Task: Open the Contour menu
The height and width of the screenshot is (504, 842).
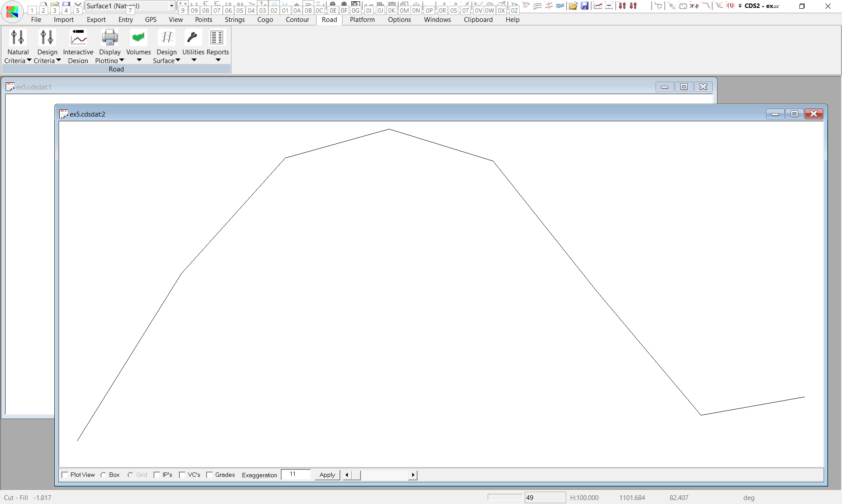Action: pos(297,20)
